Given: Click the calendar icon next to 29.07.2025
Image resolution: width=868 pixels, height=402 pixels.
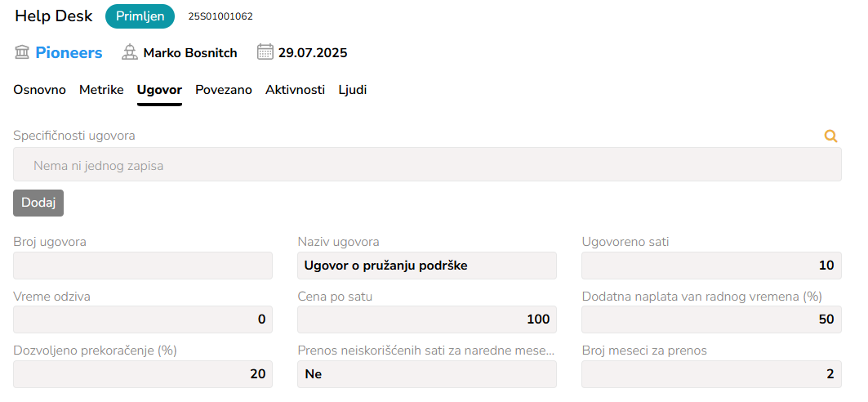Looking at the screenshot, I should click(x=265, y=52).
